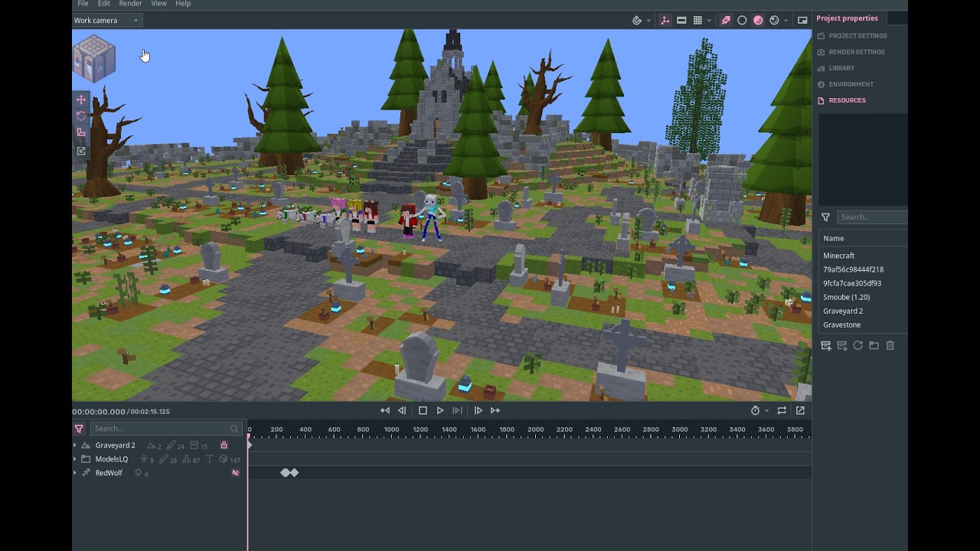Image resolution: width=980 pixels, height=551 pixels.
Task: Open the View menu
Action: [x=158, y=4]
